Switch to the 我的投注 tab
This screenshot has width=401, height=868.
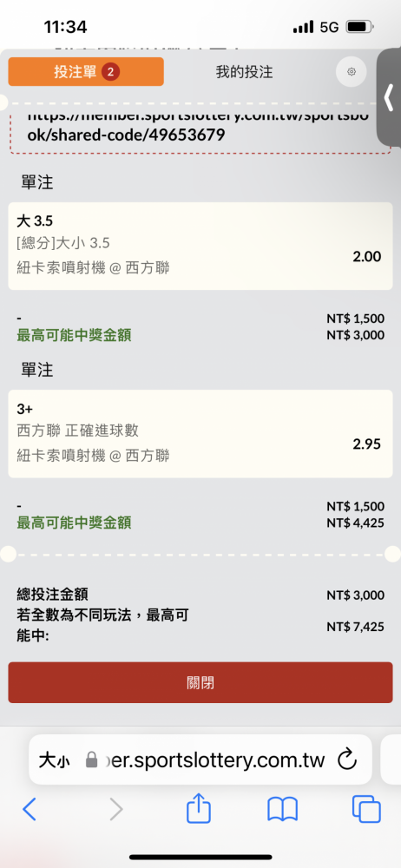[x=244, y=72]
